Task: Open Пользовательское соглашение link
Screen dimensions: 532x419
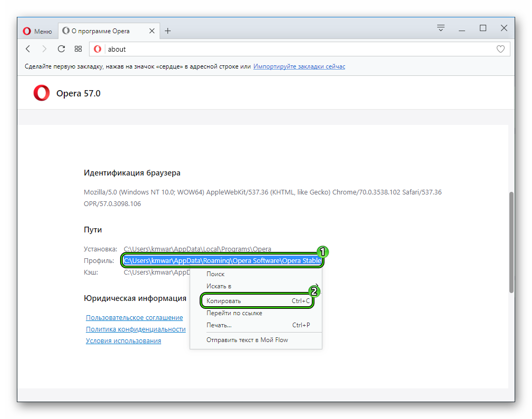Action: coord(134,317)
